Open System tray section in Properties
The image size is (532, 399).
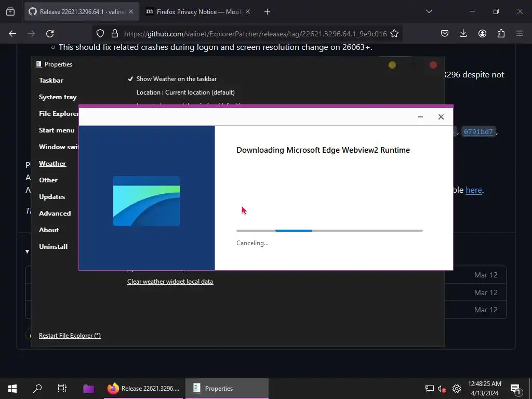pyautogui.click(x=58, y=97)
